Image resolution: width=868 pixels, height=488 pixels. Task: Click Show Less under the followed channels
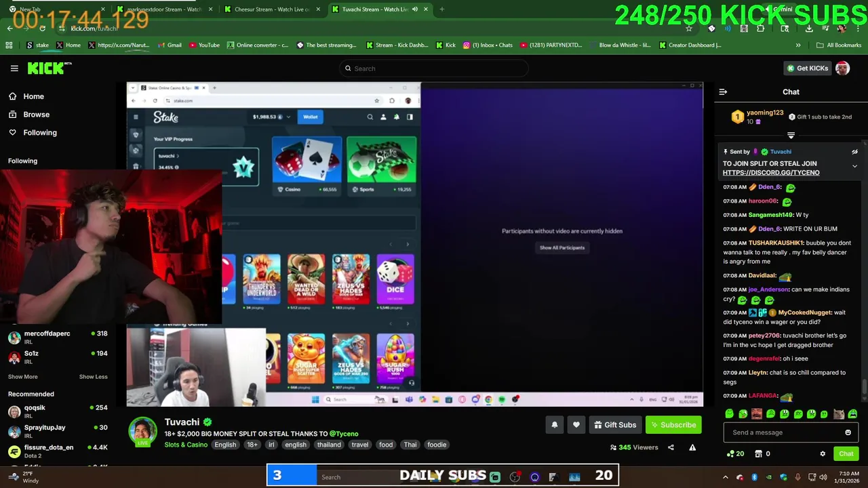click(x=93, y=377)
